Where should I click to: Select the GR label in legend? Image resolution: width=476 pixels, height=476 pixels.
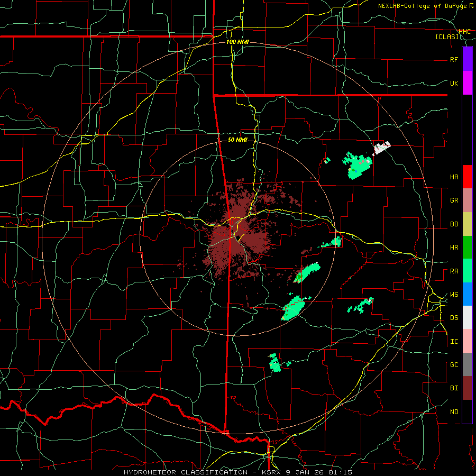coord(454,200)
